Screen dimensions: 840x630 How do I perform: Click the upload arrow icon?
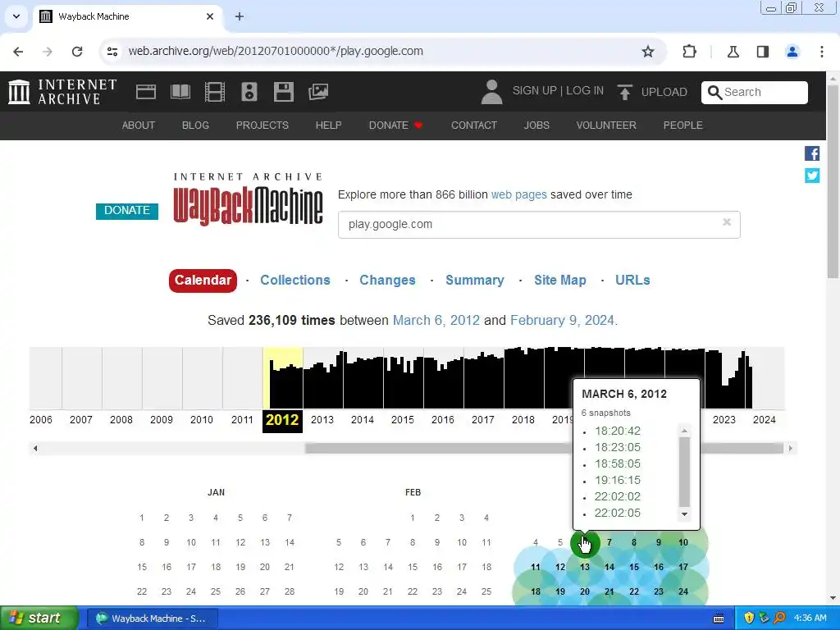point(624,92)
